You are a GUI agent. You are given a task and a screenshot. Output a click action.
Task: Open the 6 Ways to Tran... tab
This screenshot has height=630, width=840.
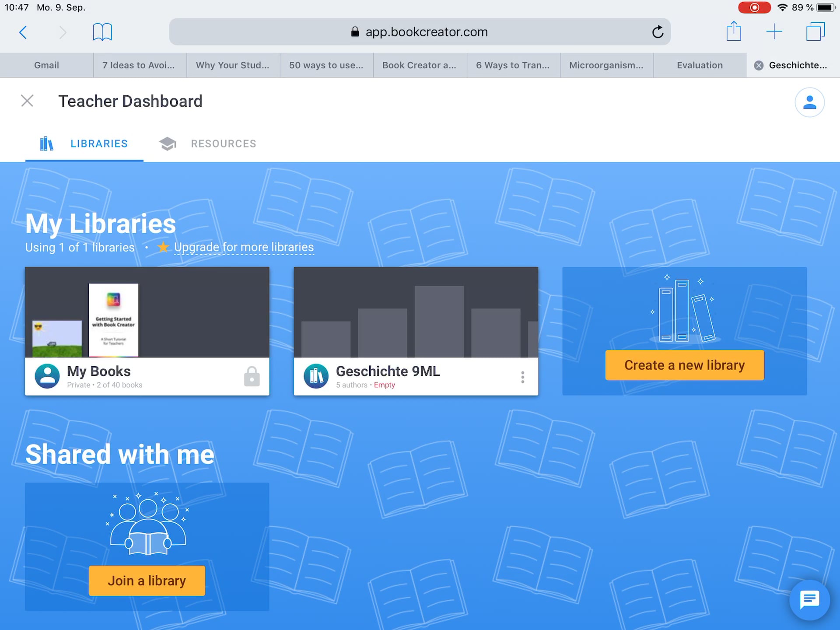point(514,65)
